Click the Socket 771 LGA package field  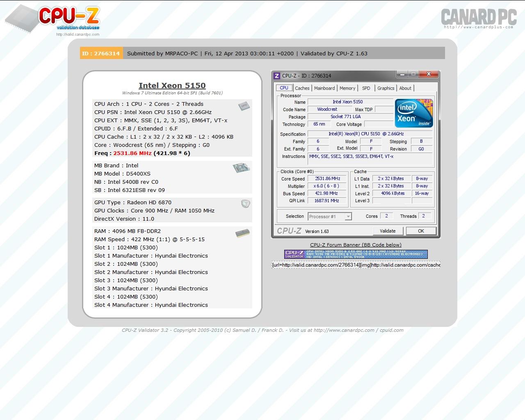point(350,117)
